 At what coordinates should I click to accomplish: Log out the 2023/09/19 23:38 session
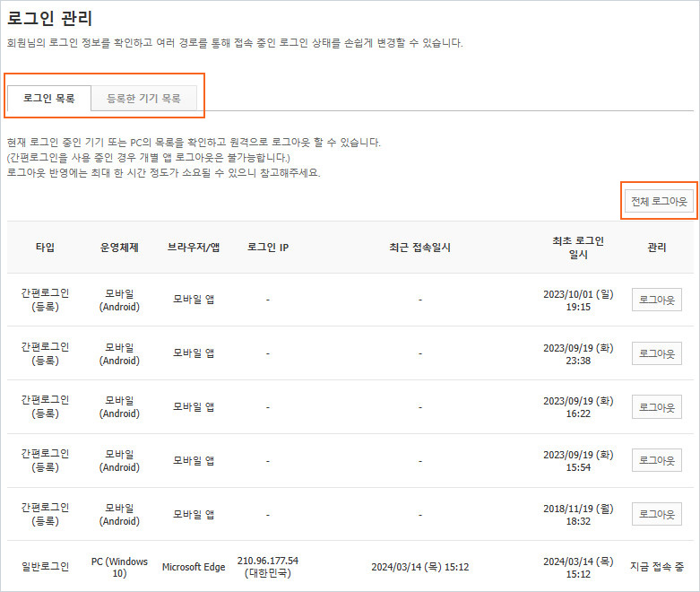click(656, 353)
